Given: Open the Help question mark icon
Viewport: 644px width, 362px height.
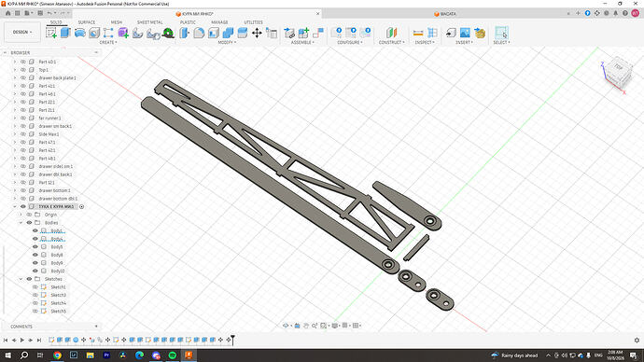Looking at the screenshot, I should tap(625, 14).
